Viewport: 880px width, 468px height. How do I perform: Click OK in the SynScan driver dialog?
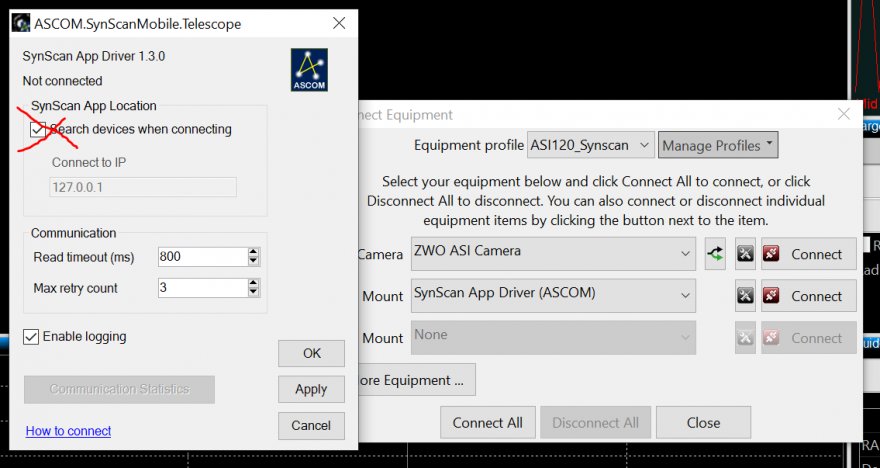coord(311,354)
